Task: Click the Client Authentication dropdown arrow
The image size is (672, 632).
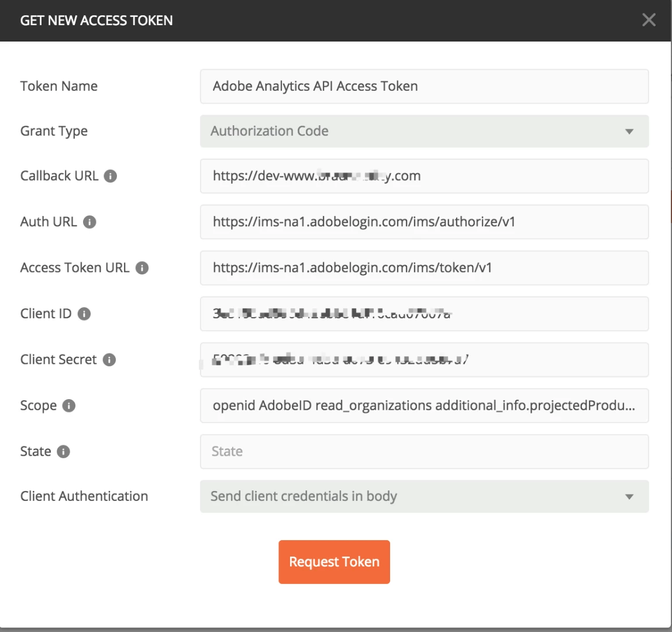Action: click(629, 497)
